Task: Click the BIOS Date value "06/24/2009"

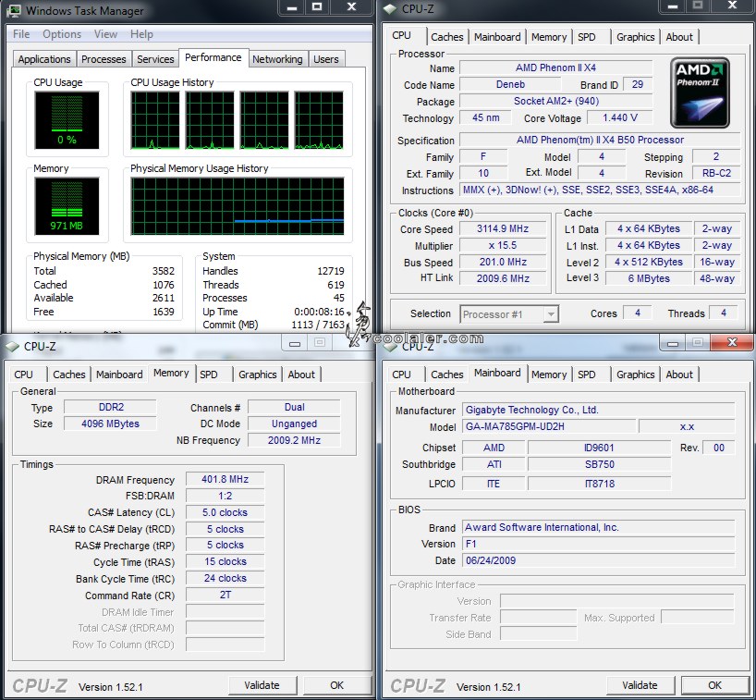Action: [x=598, y=560]
